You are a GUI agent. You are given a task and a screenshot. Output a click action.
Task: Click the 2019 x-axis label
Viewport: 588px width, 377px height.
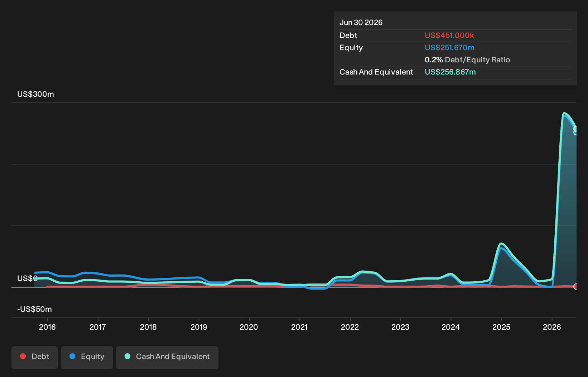(199, 327)
